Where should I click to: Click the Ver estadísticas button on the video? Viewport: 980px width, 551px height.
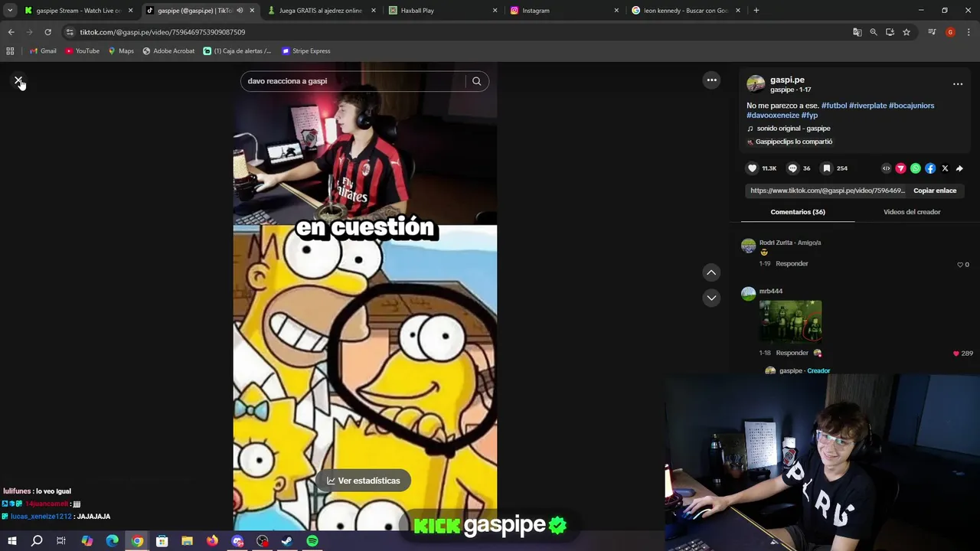(x=364, y=481)
